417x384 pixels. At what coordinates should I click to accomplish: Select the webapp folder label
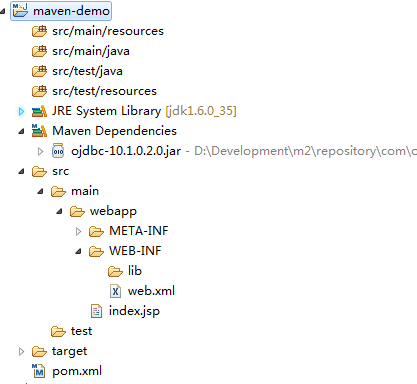point(113,211)
